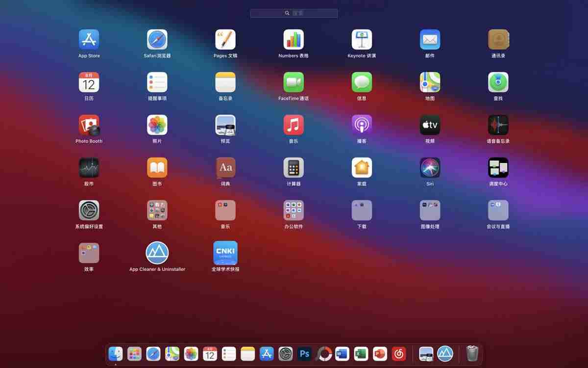
Task: Open 日历 calendar in the Launchpad grid
Action: pyautogui.click(x=89, y=82)
